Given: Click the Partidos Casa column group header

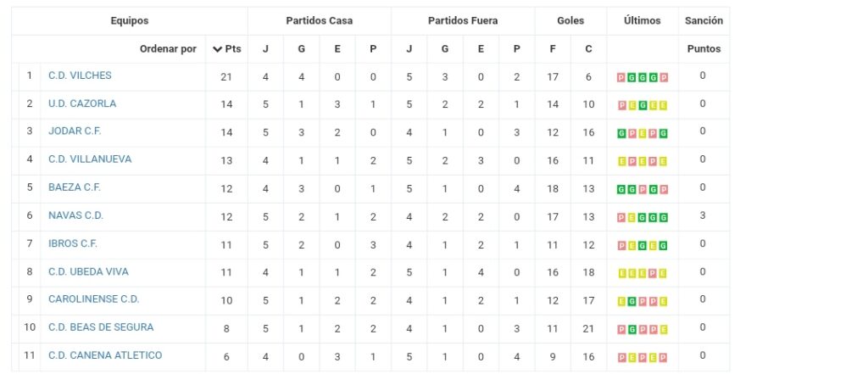Looking at the screenshot, I should 320,20.
